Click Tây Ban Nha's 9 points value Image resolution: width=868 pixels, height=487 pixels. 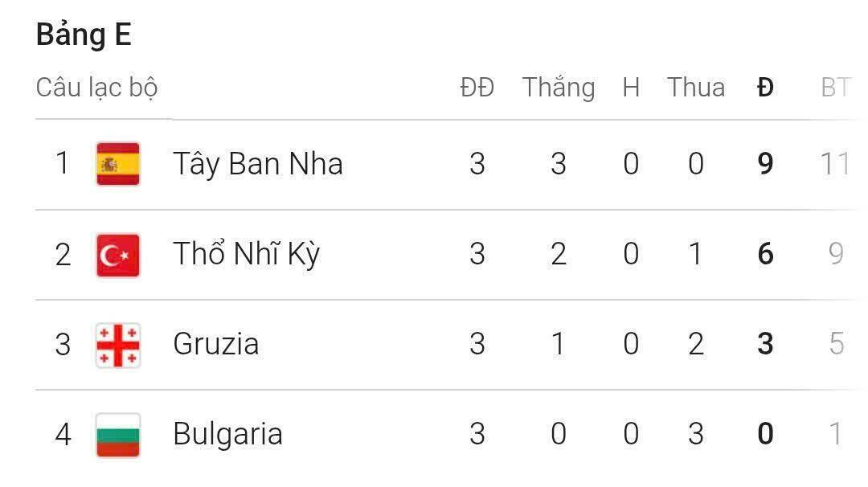765,164
